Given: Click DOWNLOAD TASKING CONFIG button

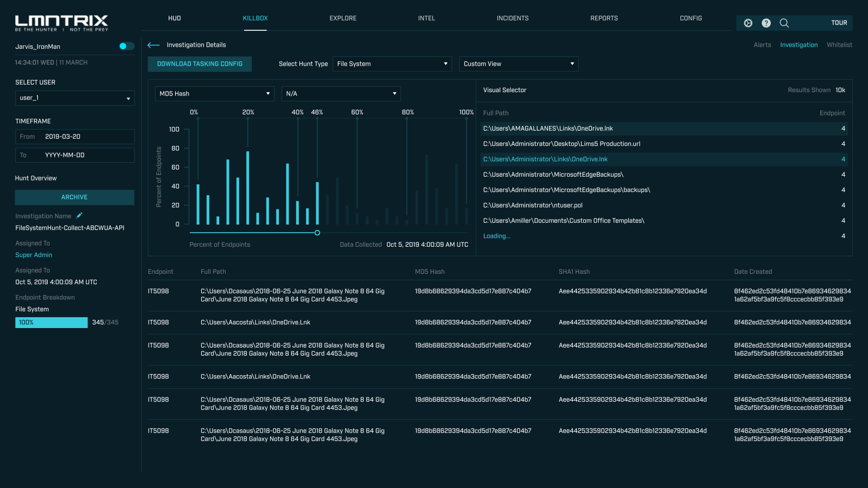Looking at the screenshot, I should pyautogui.click(x=200, y=64).
